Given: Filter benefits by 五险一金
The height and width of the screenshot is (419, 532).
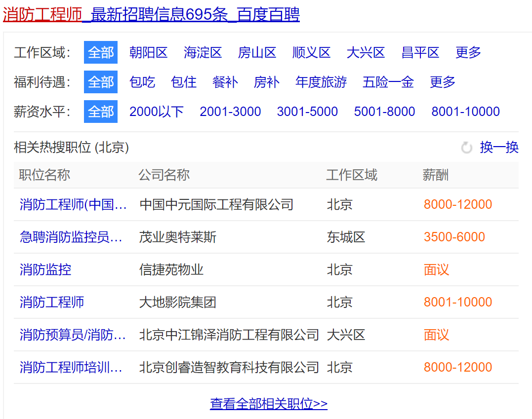Looking at the screenshot, I should 388,82.
